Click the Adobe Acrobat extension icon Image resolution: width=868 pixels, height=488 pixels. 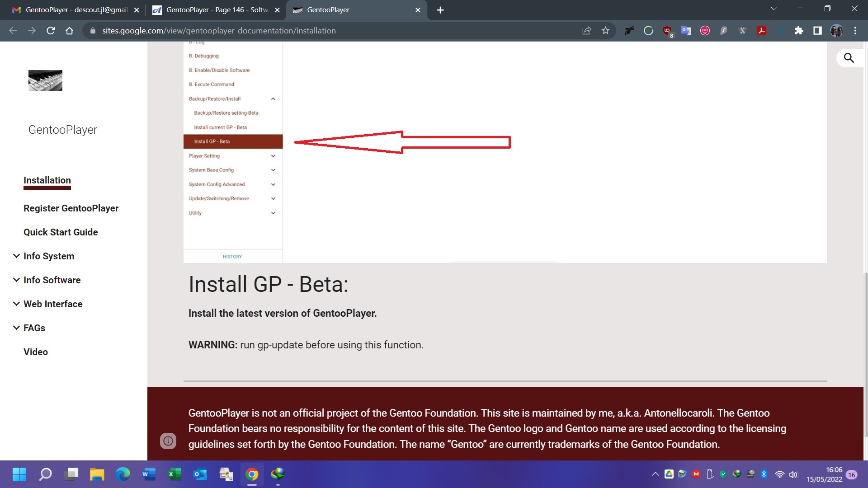761,31
